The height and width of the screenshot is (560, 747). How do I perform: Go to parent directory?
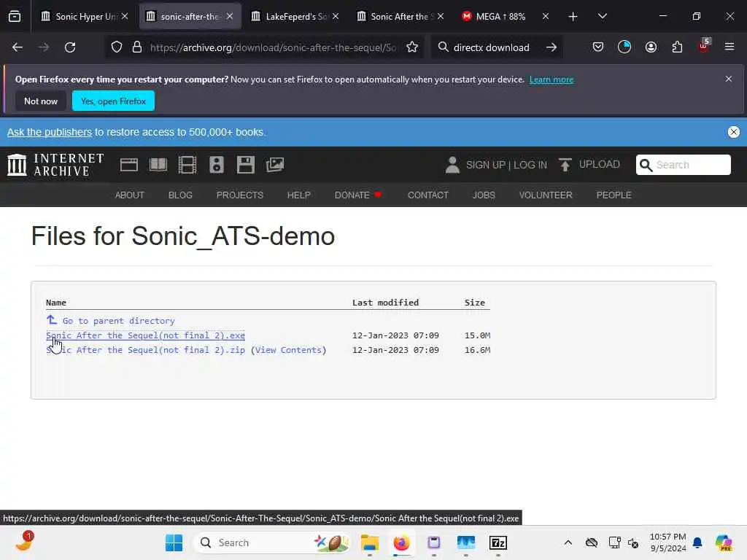(119, 321)
